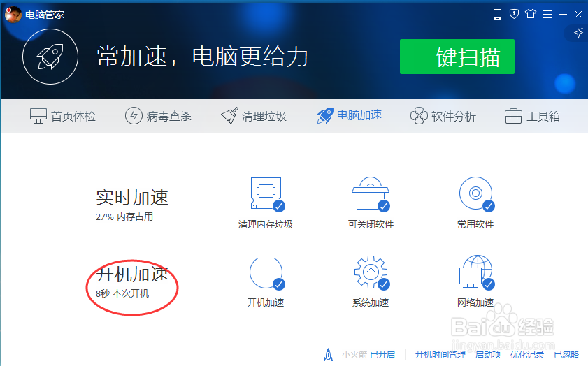The height and width of the screenshot is (366, 588).
Task: Click the 开机加速 power icon
Action: point(266,272)
